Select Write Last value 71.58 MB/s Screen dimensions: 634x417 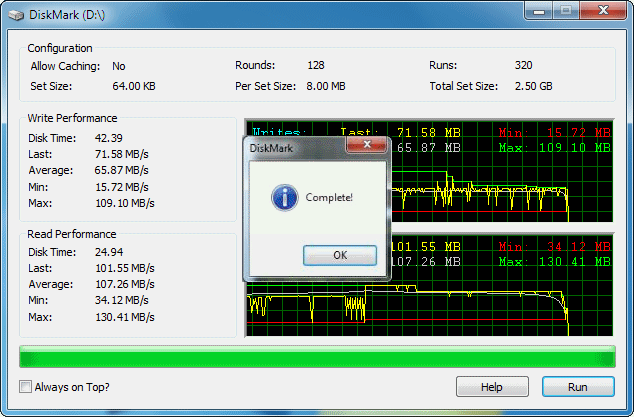click(x=122, y=154)
